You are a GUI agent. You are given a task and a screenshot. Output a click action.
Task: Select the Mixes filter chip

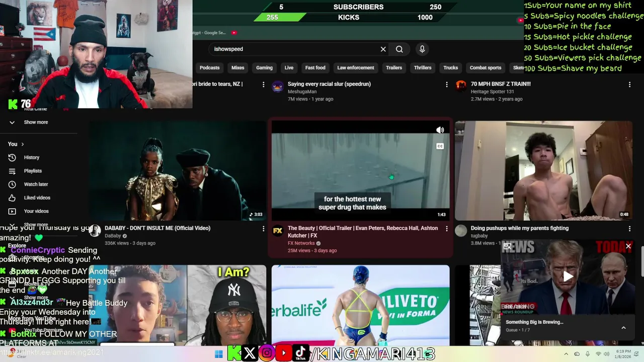click(237, 68)
